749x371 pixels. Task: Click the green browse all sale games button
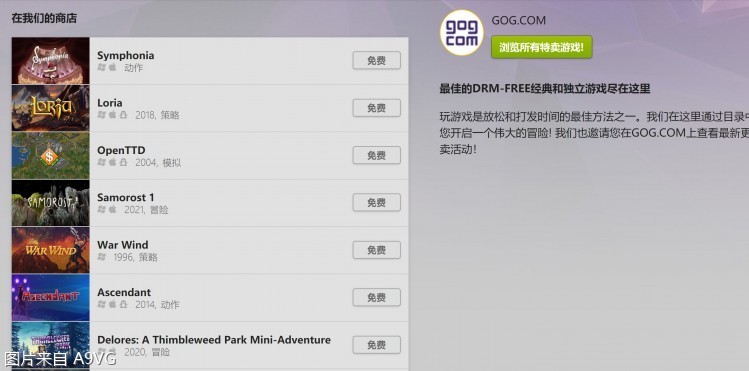[x=542, y=47]
